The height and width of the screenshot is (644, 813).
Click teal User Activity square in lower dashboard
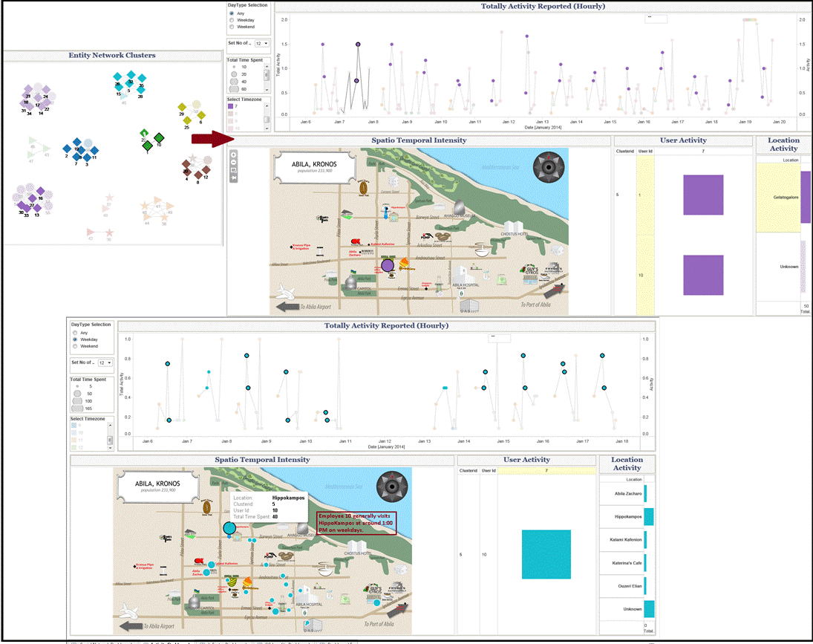click(546, 554)
